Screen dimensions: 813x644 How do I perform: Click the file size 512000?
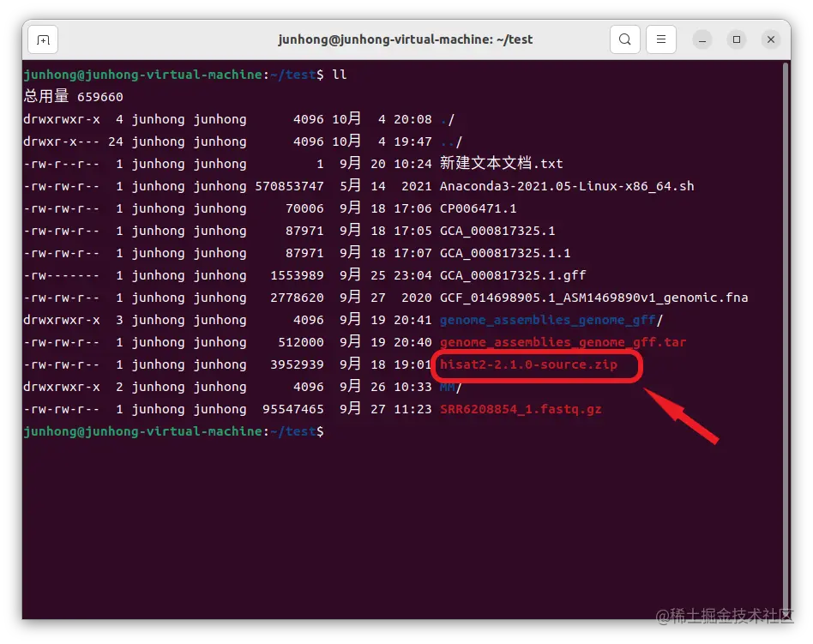click(301, 342)
